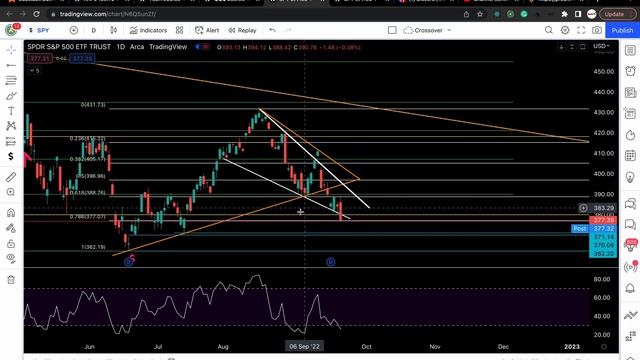640x360 pixels.
Task: Open time axis settings gear
Action: (x=604, y=347)
